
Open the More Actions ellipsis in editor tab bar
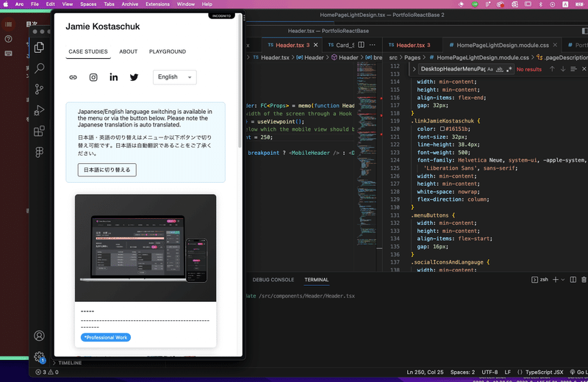click(373, 45)
